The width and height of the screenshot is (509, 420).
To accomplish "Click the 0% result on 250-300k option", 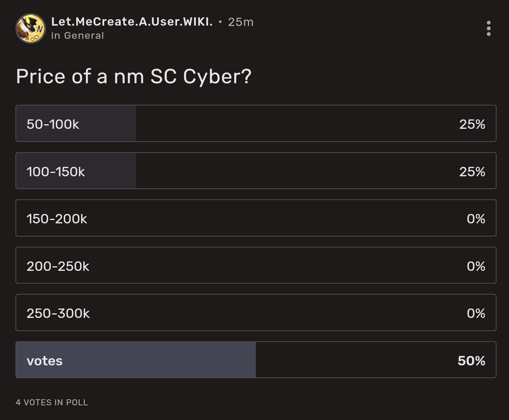I will (x=476, y=313).
